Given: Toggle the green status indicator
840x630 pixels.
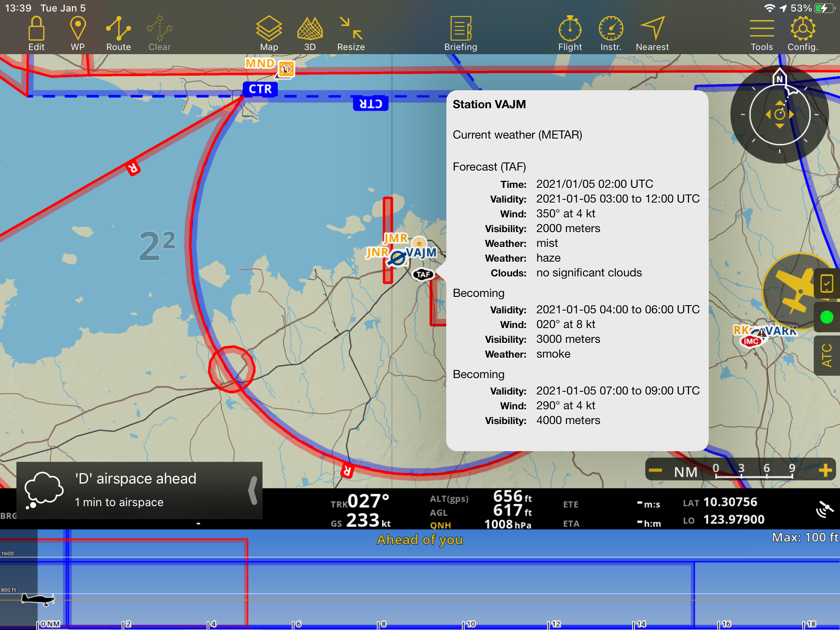Looking at the screenshot, I should [x=826, y=317].
